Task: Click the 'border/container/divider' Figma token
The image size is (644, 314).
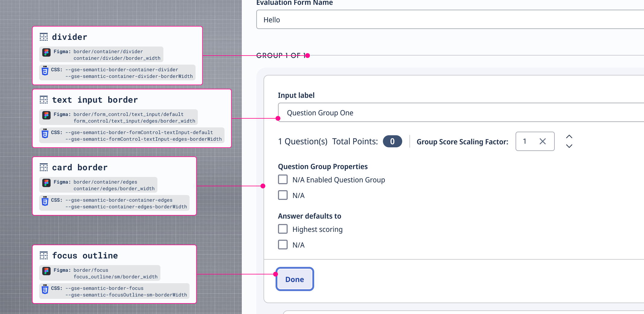Action: click(x=108, y=52)
